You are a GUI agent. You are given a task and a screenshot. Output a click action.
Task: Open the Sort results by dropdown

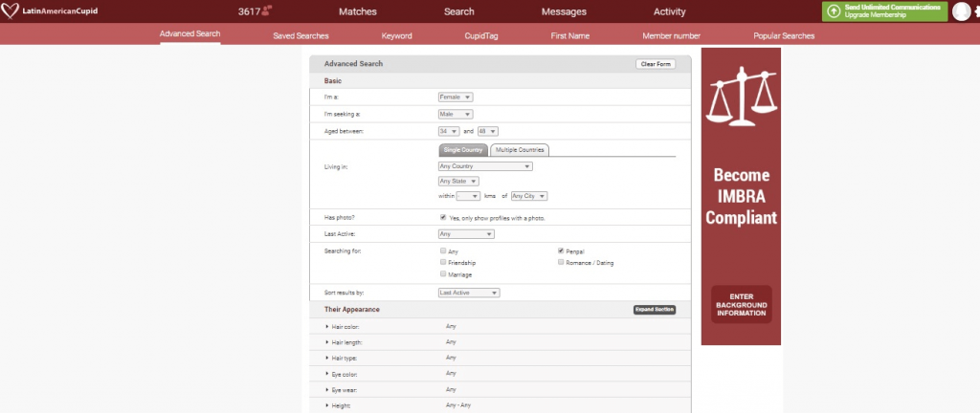pos(468,293)
